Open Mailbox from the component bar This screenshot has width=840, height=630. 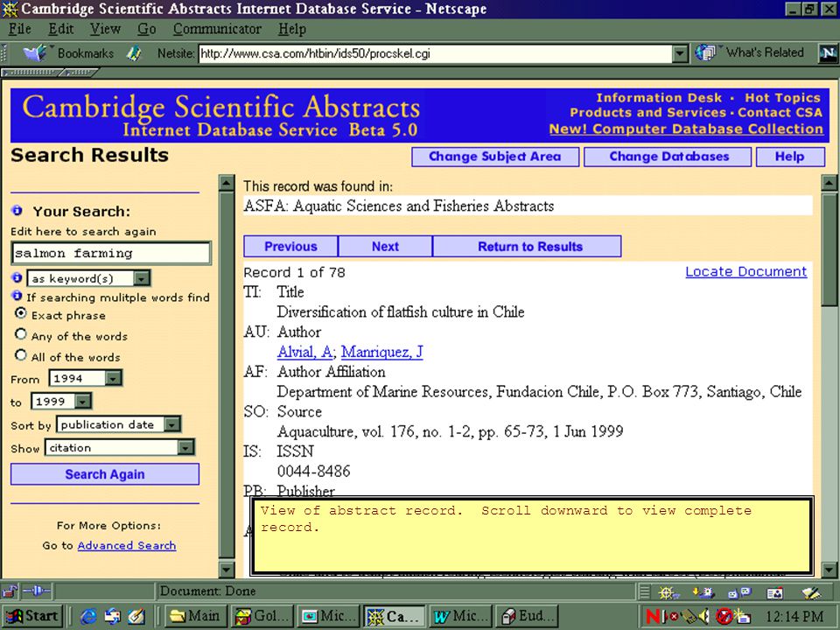pyautogui.click(x=703, y=592)
